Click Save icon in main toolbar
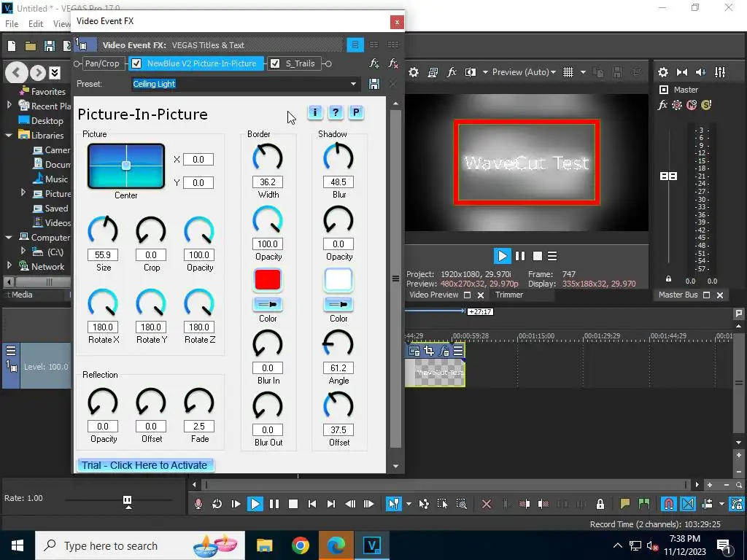This screenshot has height=560, width=747. click(x=50, y=46)
